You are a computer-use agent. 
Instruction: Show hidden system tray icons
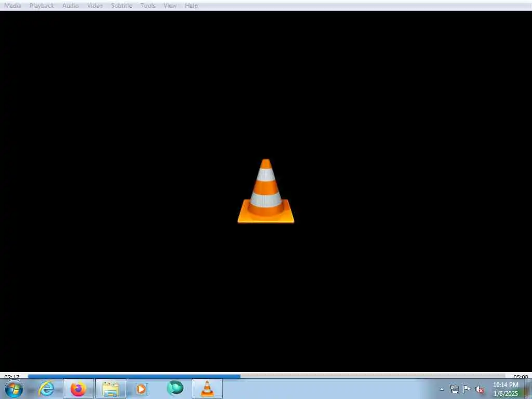coord(442,389)
